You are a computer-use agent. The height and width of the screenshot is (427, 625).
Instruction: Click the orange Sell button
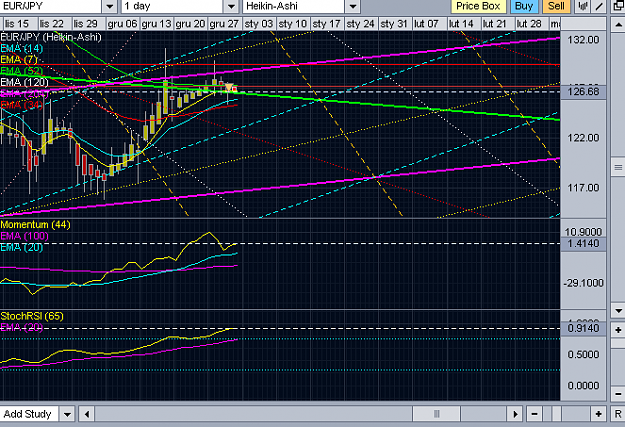click(x=556, y=6)
